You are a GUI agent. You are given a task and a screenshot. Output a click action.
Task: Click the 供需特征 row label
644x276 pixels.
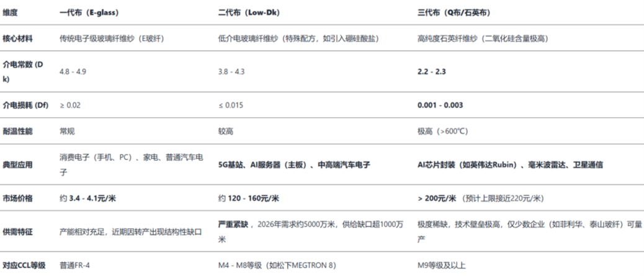pos(18,231)
